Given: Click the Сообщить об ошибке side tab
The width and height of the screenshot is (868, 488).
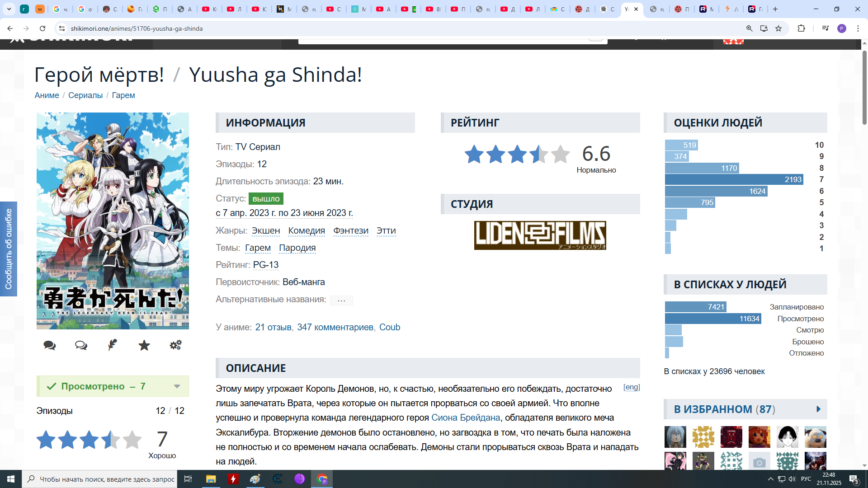Looking at the screenshot, I should tap(9, 249).
